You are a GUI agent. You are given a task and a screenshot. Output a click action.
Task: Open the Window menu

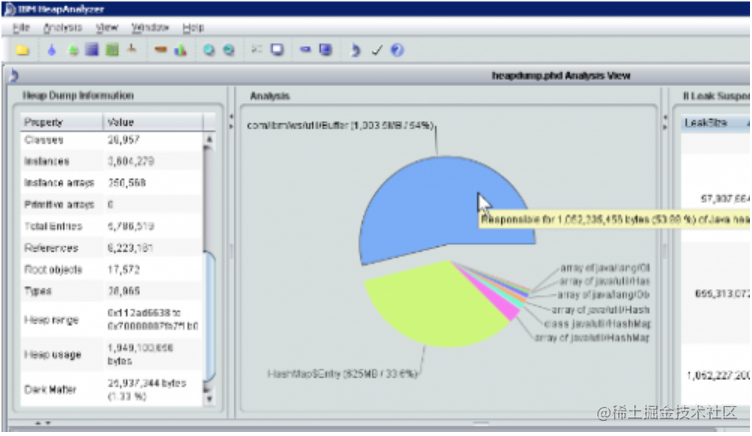pyautogui.click(x=150, y=28)
